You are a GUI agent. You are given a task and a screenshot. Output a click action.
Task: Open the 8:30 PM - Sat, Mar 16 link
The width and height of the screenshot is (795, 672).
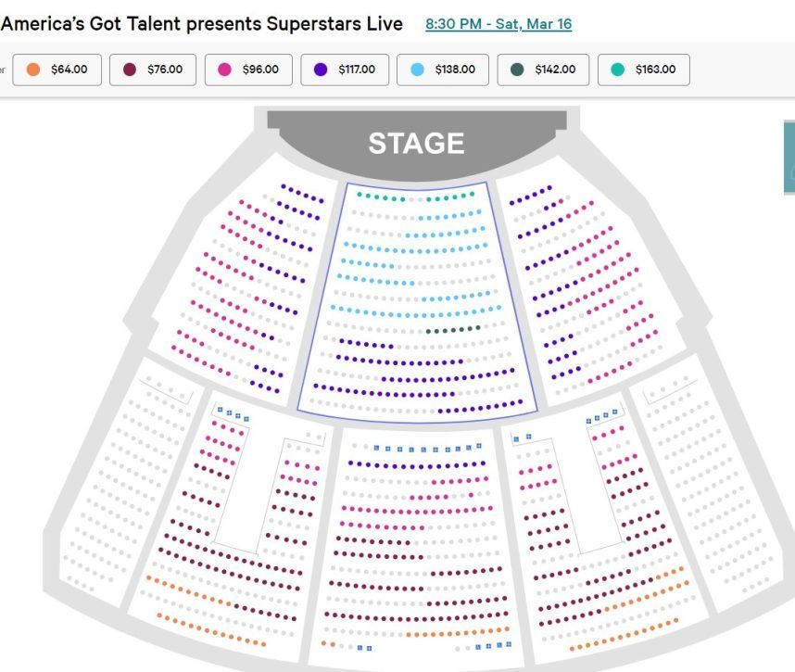498,24
